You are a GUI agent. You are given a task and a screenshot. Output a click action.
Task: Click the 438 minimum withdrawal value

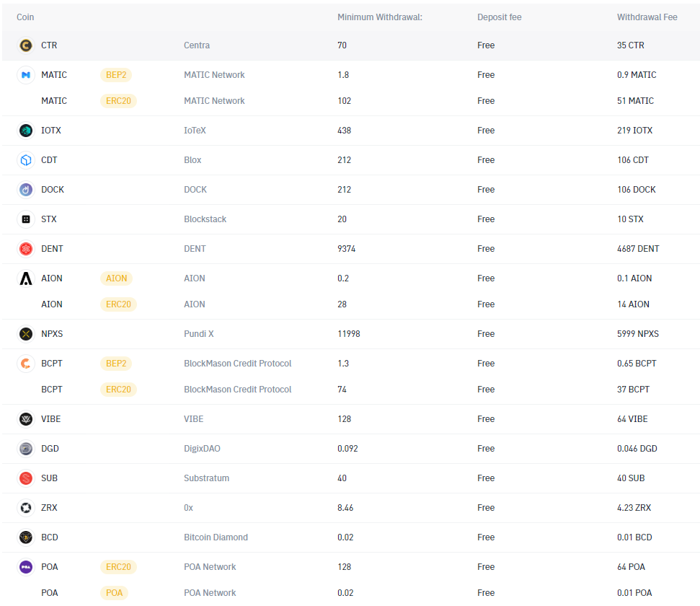click(x=344, y=131)
